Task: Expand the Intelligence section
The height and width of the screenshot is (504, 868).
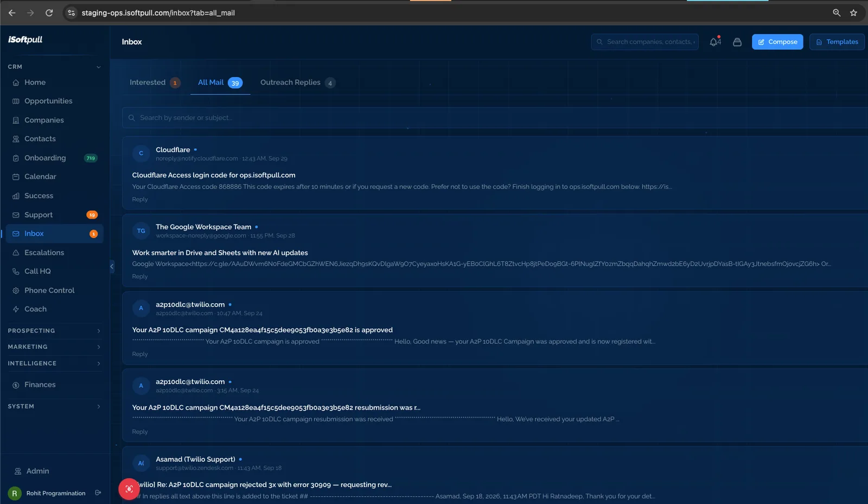Action: 54,363
